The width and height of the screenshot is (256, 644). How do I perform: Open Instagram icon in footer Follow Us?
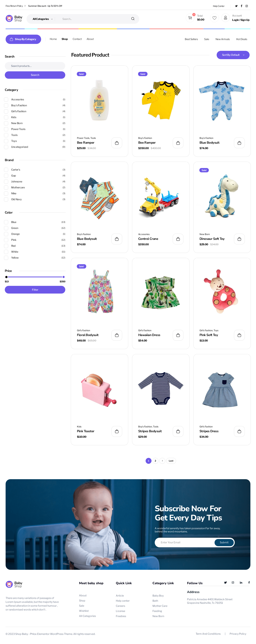[233, 582]
